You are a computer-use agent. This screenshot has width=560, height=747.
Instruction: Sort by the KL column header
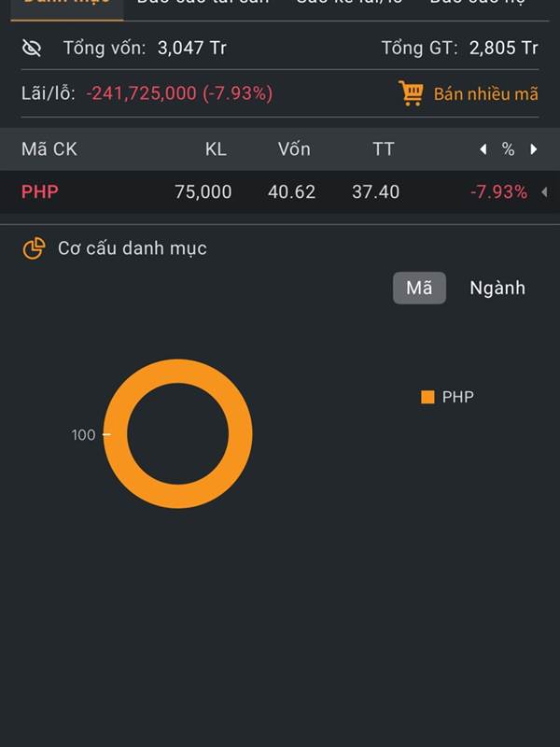[216, 149]
